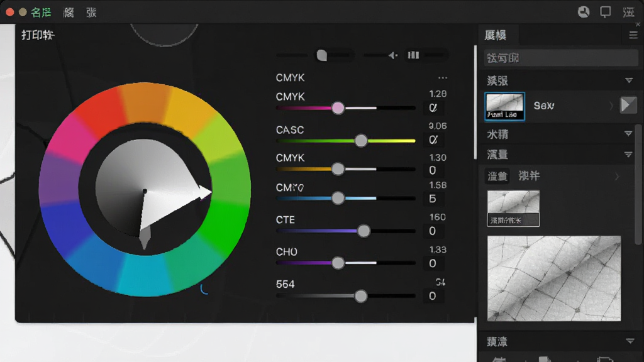Pick orange on the hue ring

pos(144,102)
